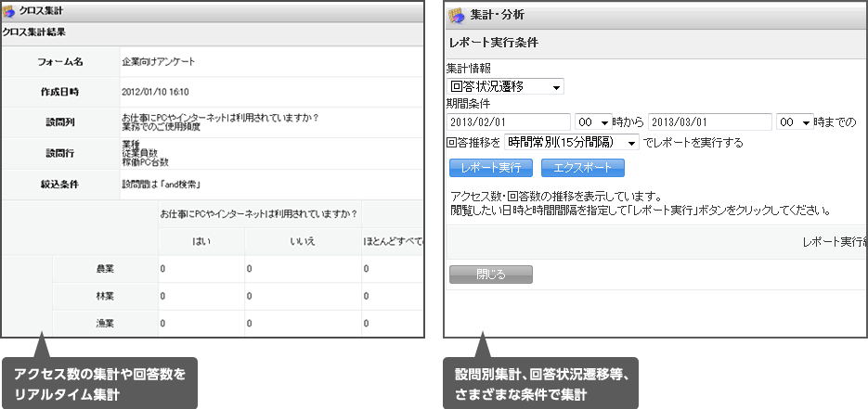Image resolution: width=868 pixels, height=409 pixels.
Task: Click the レポート実行条件 section heading
Action: click(x=493, y=43)
